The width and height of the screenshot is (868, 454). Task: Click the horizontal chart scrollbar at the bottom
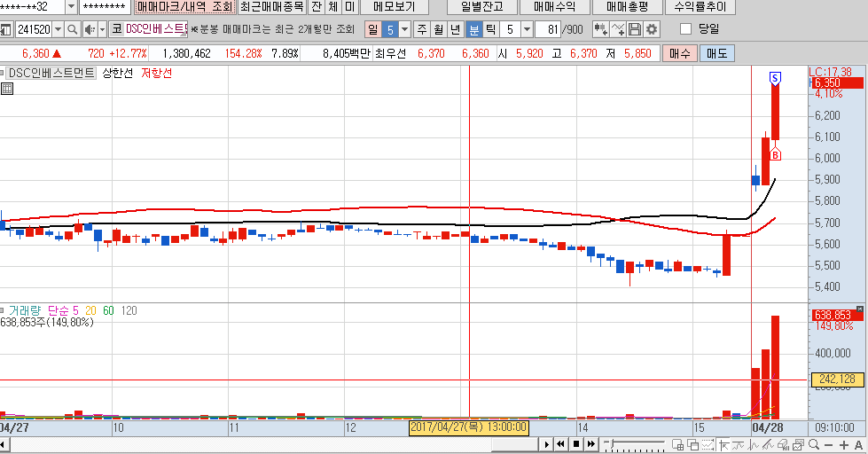click(x=266, y=444)
